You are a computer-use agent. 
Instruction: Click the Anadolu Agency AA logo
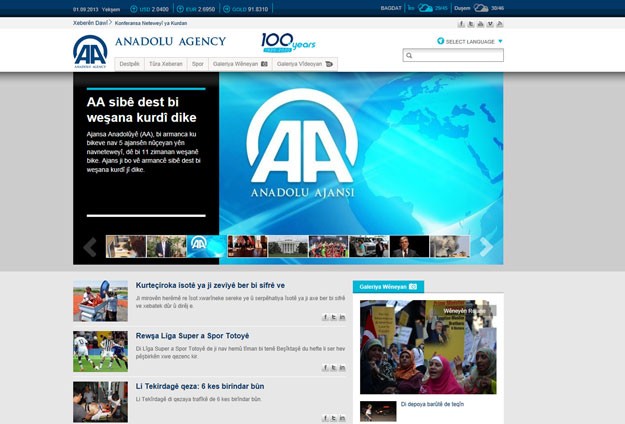[x=90, y=50]
